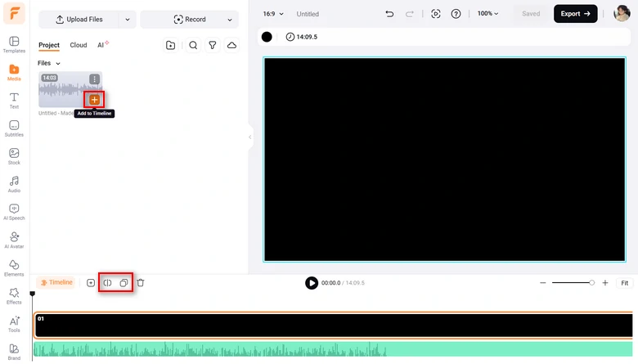
Task: Duplicate the selected timeline clip
Action: [124, 283]
